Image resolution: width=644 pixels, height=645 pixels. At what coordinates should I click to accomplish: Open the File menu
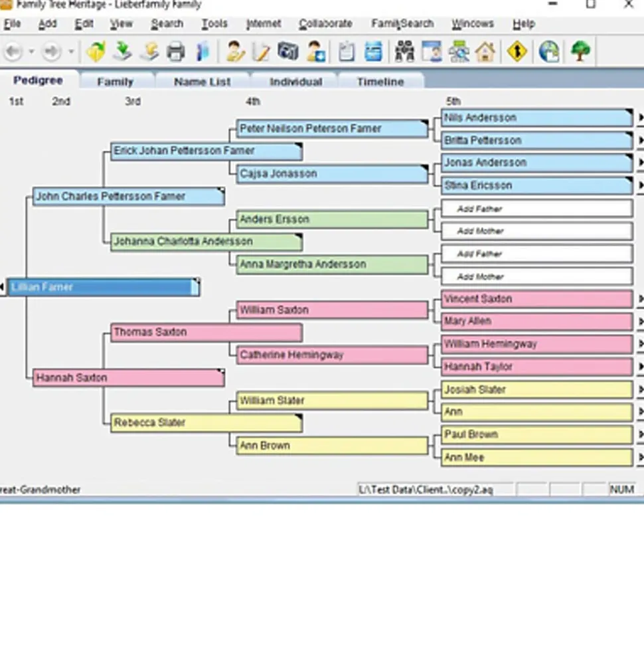13,24
